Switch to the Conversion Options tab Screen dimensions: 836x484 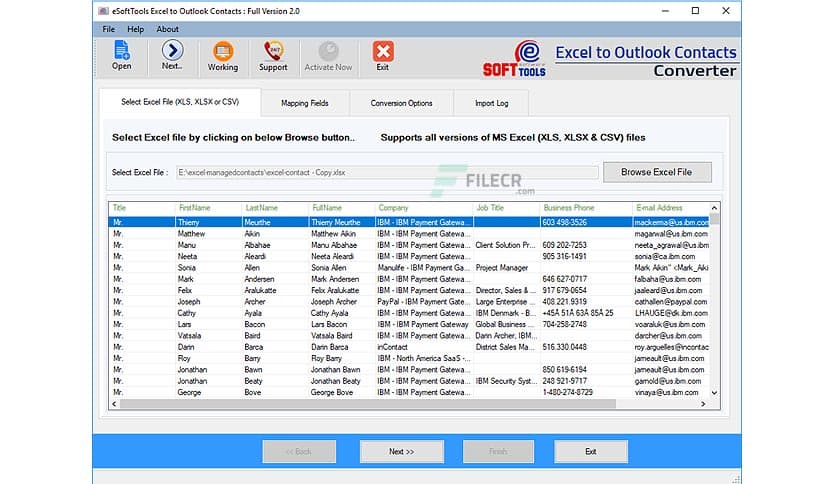[x=401, y=103]
